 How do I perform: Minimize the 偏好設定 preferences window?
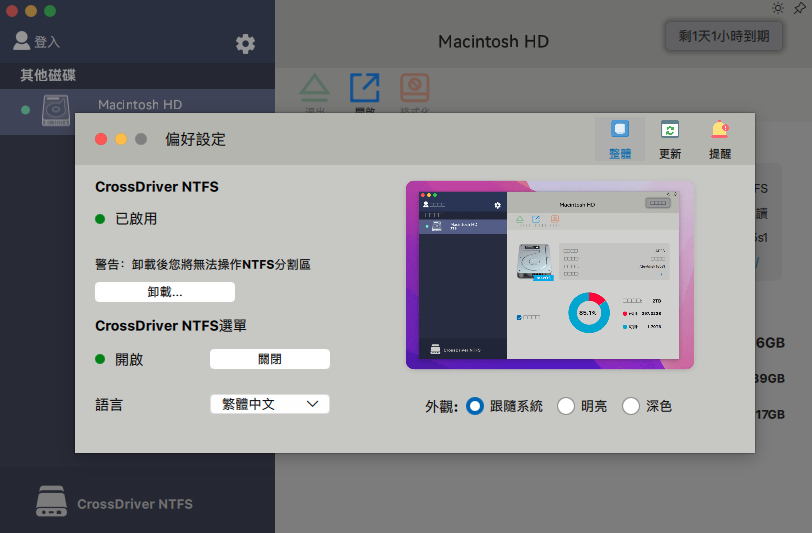(x=121, y=139)
